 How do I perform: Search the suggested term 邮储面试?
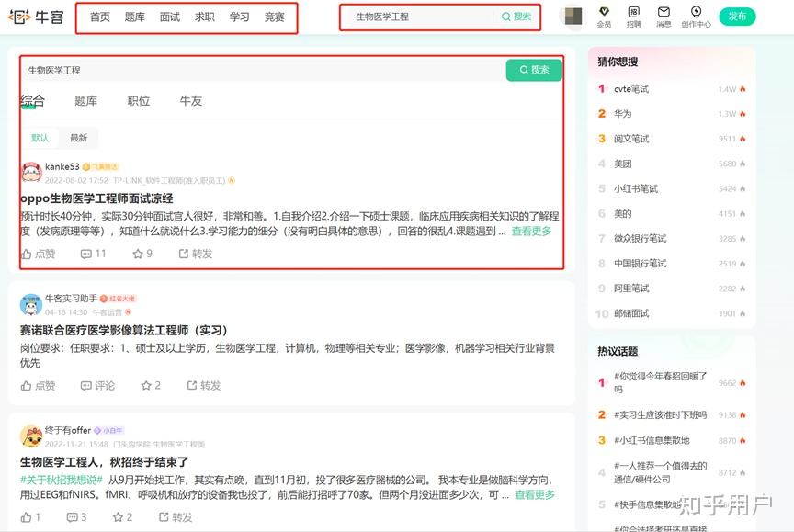pos(631,313)
